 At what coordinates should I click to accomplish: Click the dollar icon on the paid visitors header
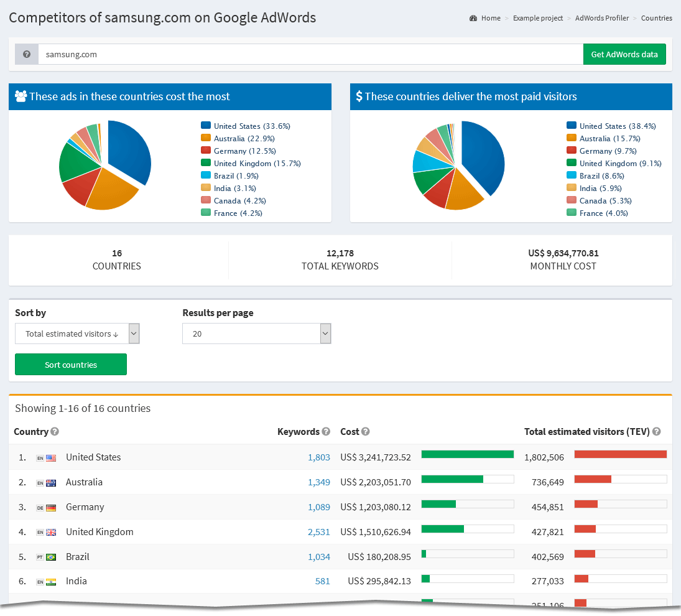[x=359, y=97]
